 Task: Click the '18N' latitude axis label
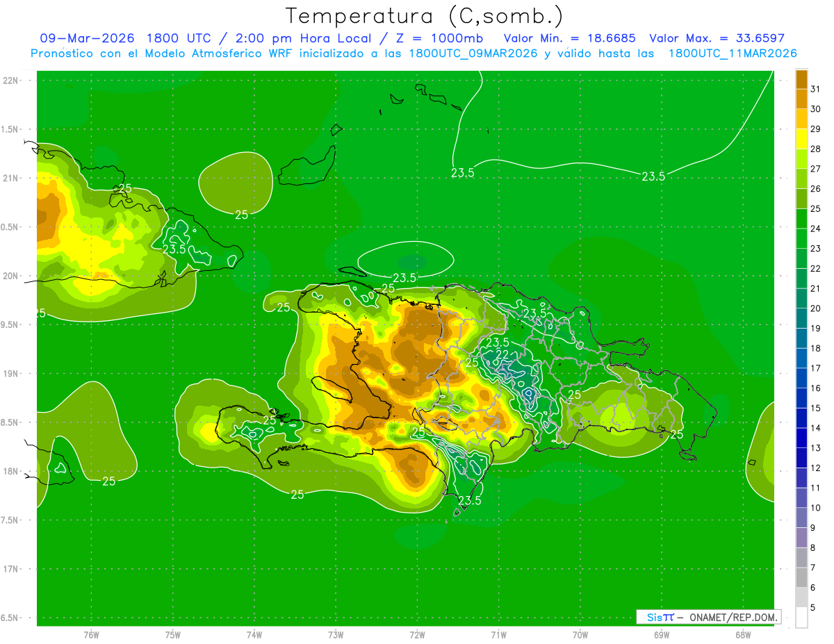(x=10, y=471)
